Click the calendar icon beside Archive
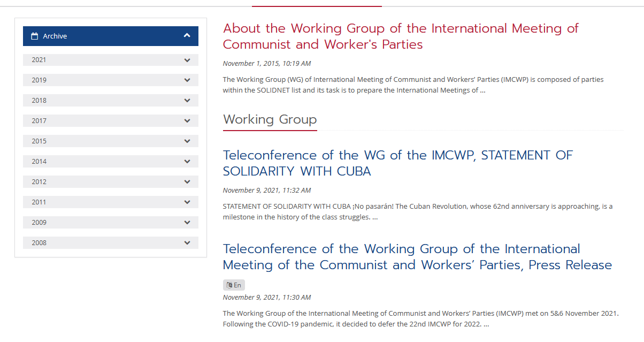The image size is (644, 342). tap(35, 36)
